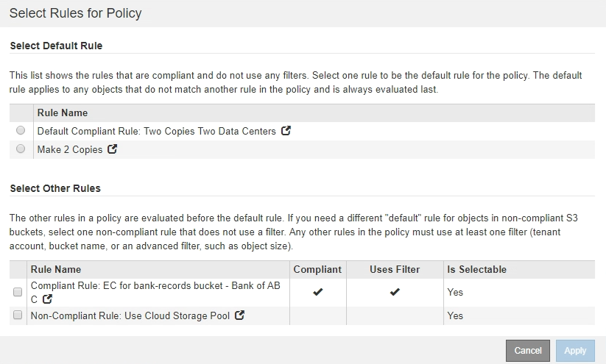Click external link icon beside Make 2 Copies
This screenshot has width=606, height=364.
click(113, 149)
